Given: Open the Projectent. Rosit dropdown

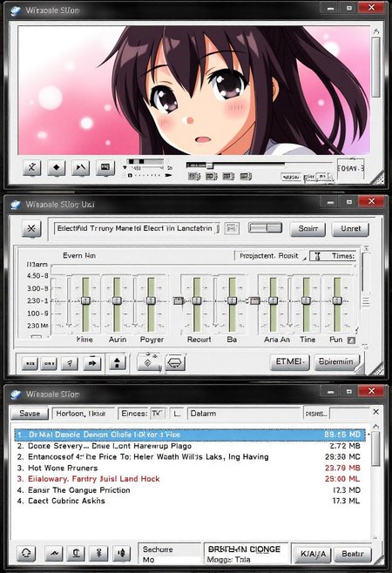Looking at the screenshot, I should click(x=270, y=256).
